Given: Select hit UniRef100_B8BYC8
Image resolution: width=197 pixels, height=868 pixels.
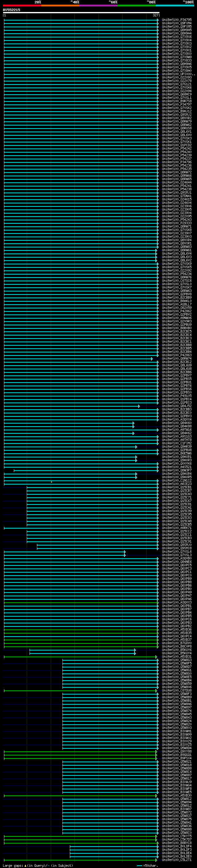Looking at the screenshot, I should (176, 843).
